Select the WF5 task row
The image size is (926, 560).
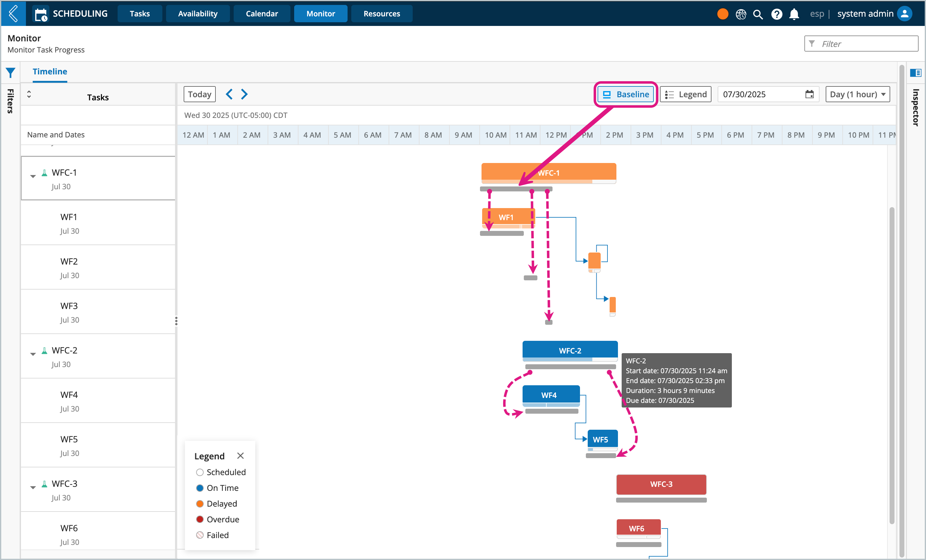pyautogui.click(x=98, y=445)
